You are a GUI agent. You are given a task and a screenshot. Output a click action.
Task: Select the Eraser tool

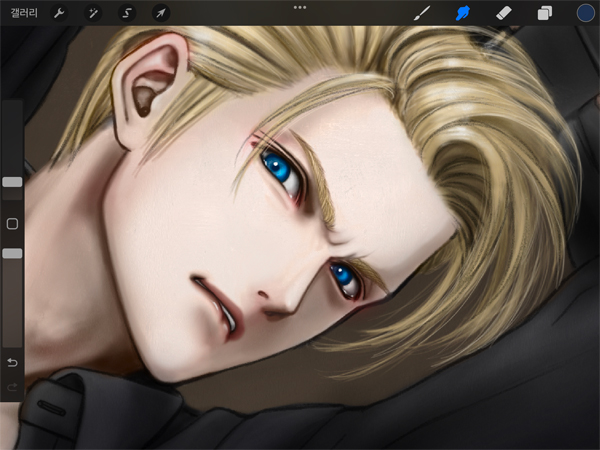click(504, 13)
